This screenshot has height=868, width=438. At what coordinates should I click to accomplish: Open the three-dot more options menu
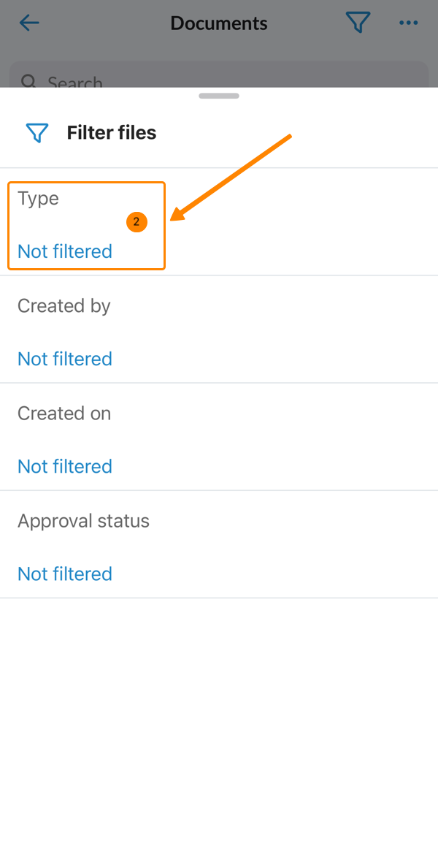pyautogui.click(x=408, y=23)
